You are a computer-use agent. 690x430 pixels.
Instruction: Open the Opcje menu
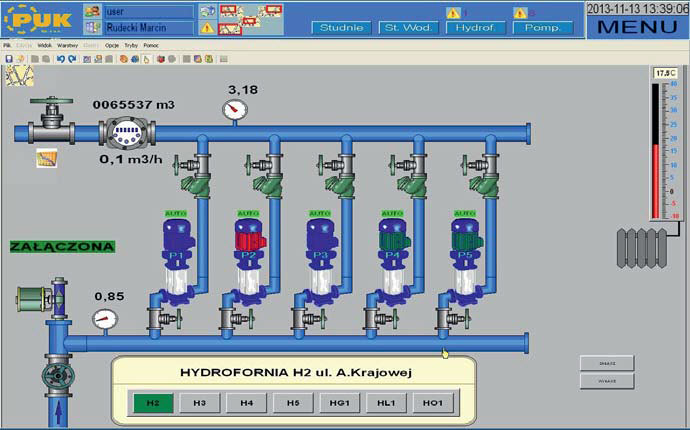[111, 46]
